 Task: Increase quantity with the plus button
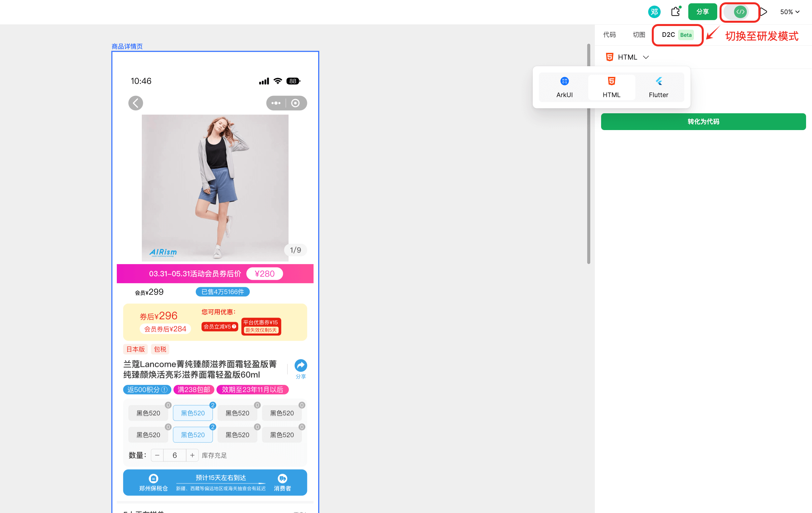pyautogui.click(x=192, y=455)
